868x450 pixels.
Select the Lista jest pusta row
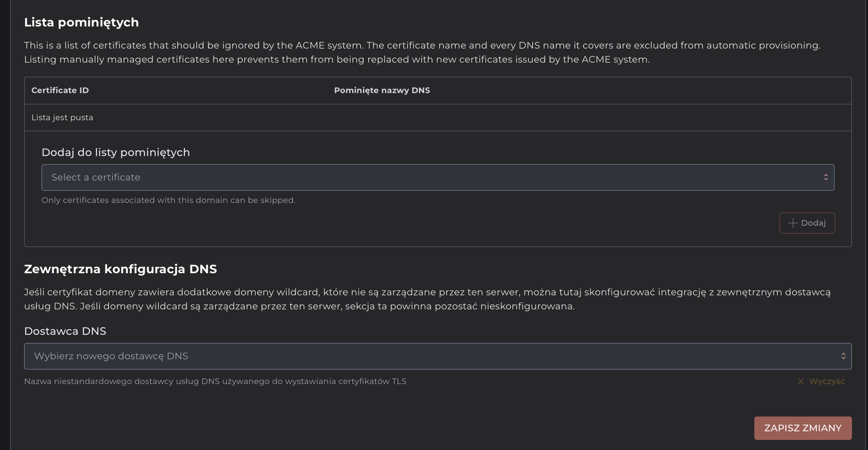pyautogui.click(x=438, y=118)
